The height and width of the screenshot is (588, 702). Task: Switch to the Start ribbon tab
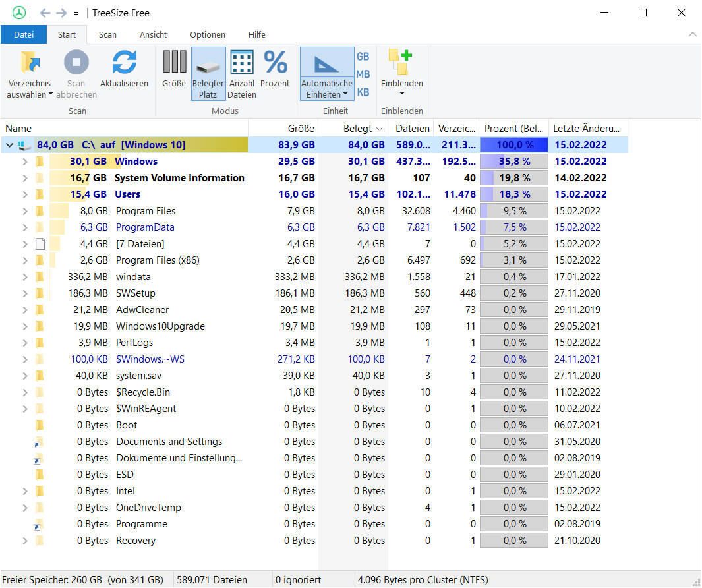67,34
